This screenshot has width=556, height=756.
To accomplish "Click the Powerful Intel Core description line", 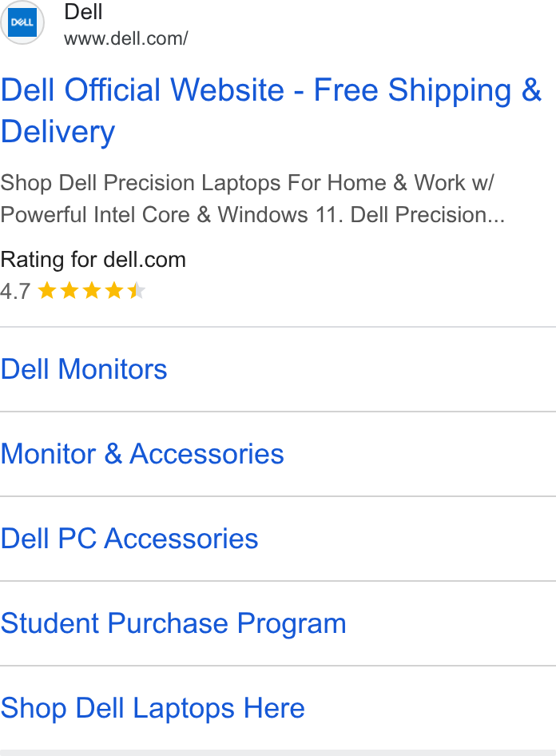I will point(252,214).
